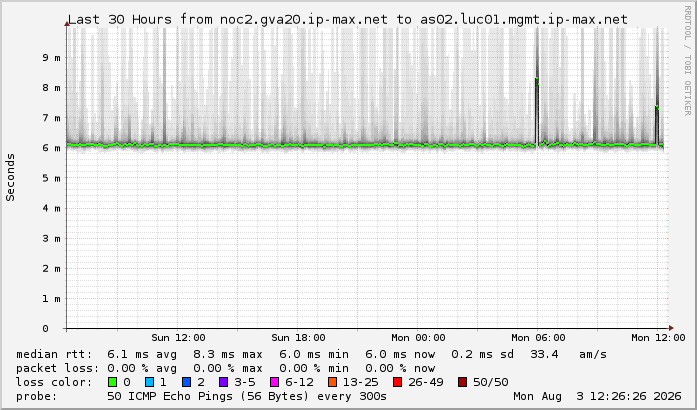Click the '7 m' y-axis label
Image resolution: width=697 pixels, height=410 pixels.
pos(52,118)
